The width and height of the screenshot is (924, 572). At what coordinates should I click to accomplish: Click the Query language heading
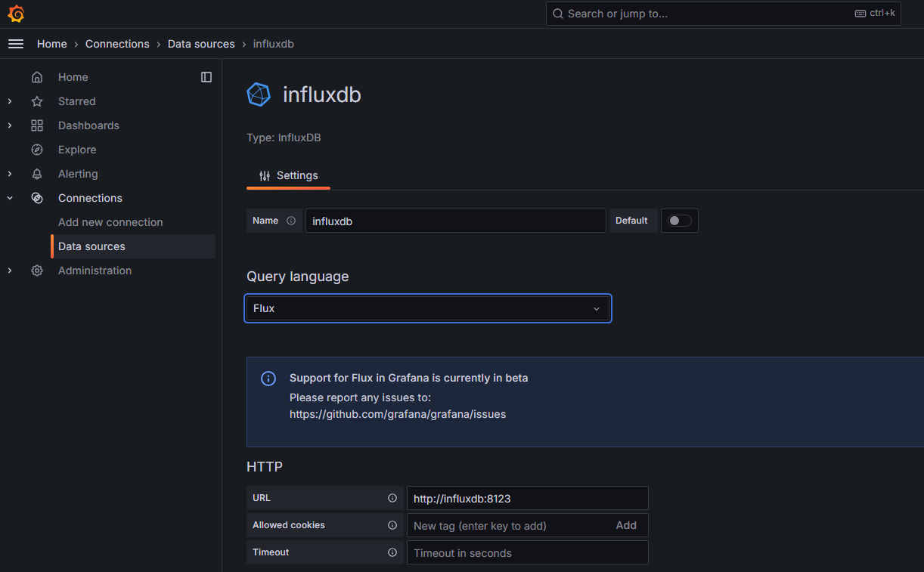pyautogui.click(x=298, y=277)
